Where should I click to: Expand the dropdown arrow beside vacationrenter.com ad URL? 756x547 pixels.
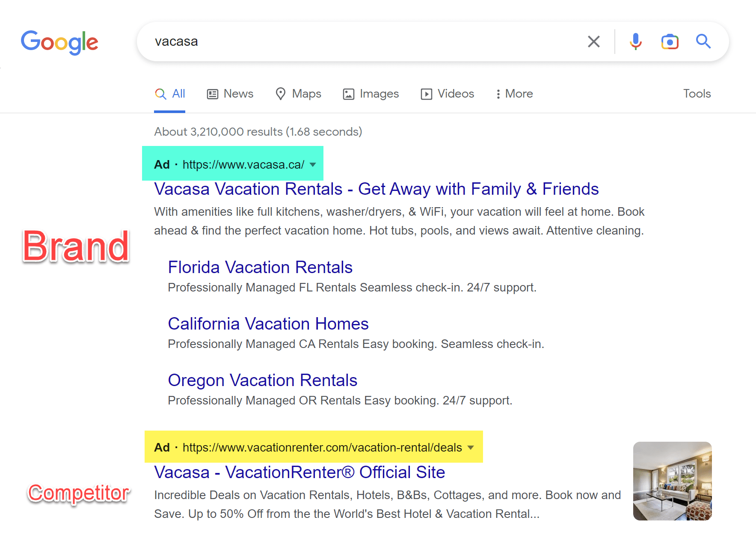(471, 448)
